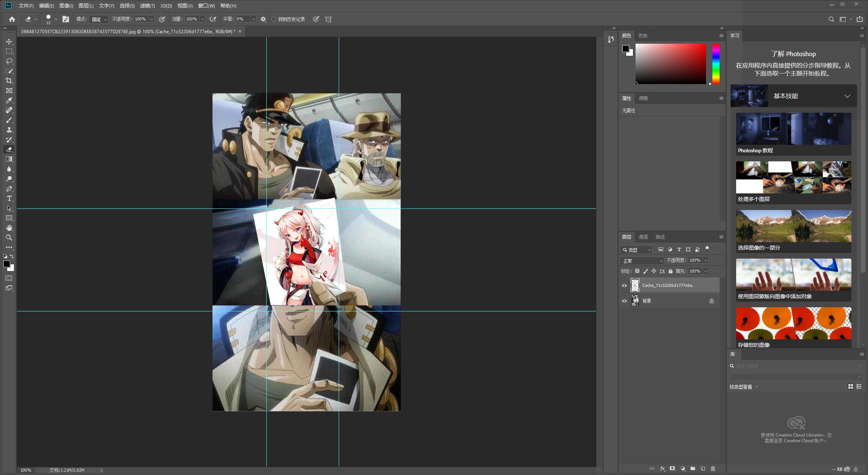
Task: Select the Crop tool
Action: click(x=9, y=81)
